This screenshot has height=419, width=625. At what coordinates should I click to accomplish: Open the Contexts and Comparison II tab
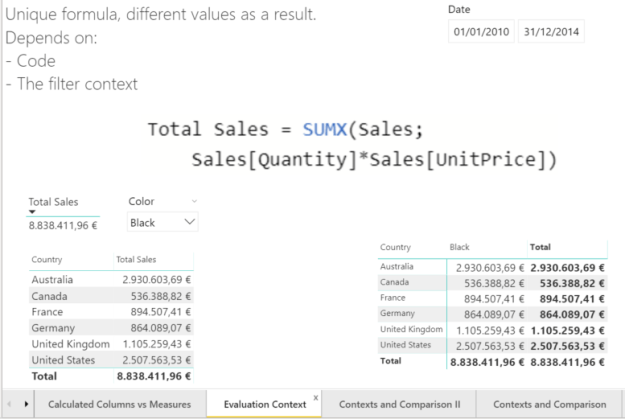pos(400,404)
